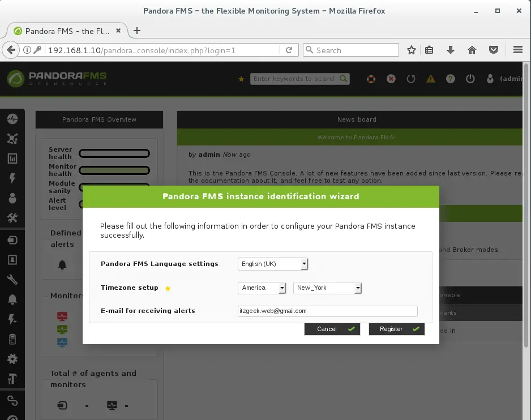Screen dimensions: 531x420
Task: Click the saved password key icon
Action: click(37, 50)
